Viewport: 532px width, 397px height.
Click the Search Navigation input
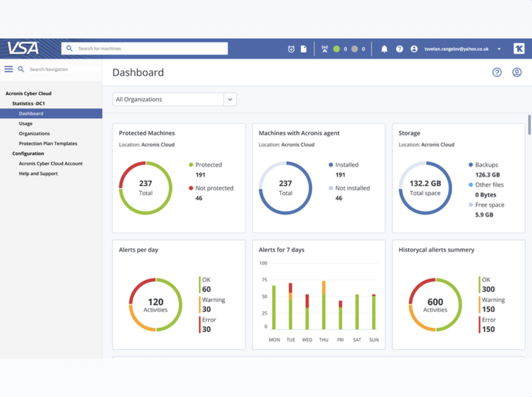[61, 69]
